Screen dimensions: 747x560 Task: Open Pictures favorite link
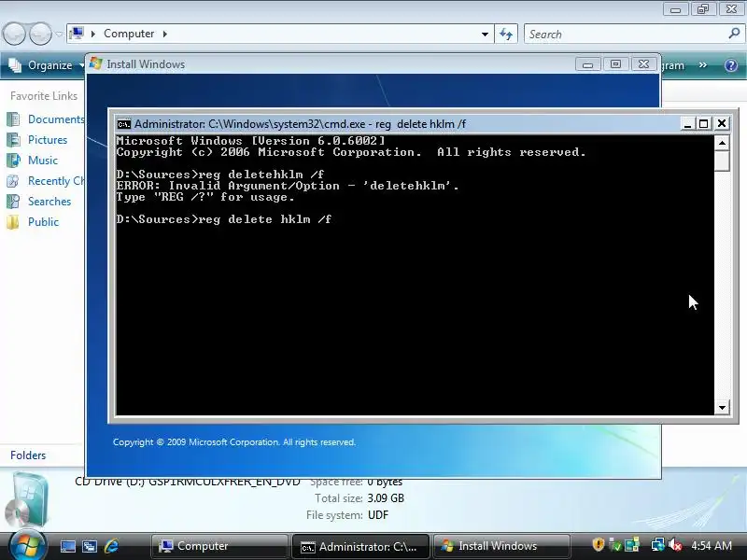[48, 139]
